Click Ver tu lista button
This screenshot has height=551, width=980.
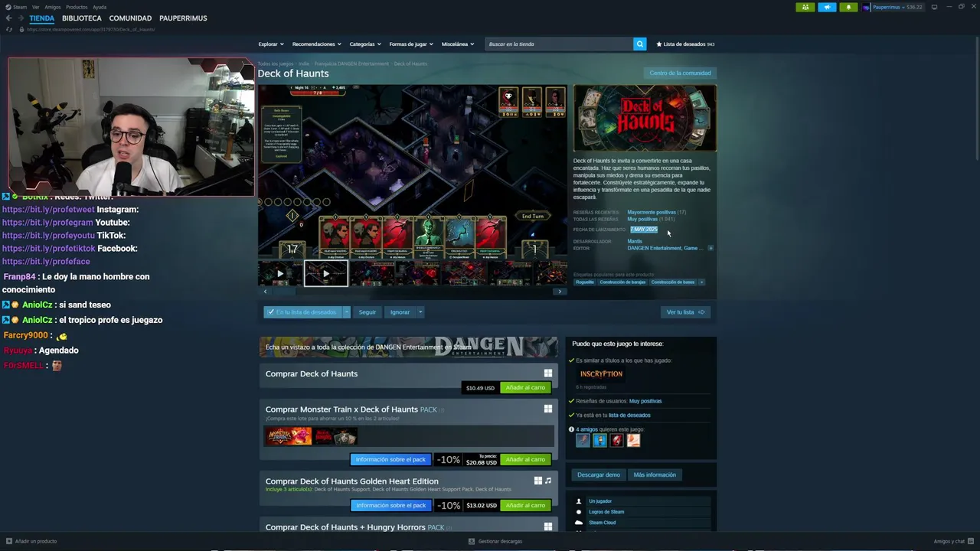click(x=685, y=312)
